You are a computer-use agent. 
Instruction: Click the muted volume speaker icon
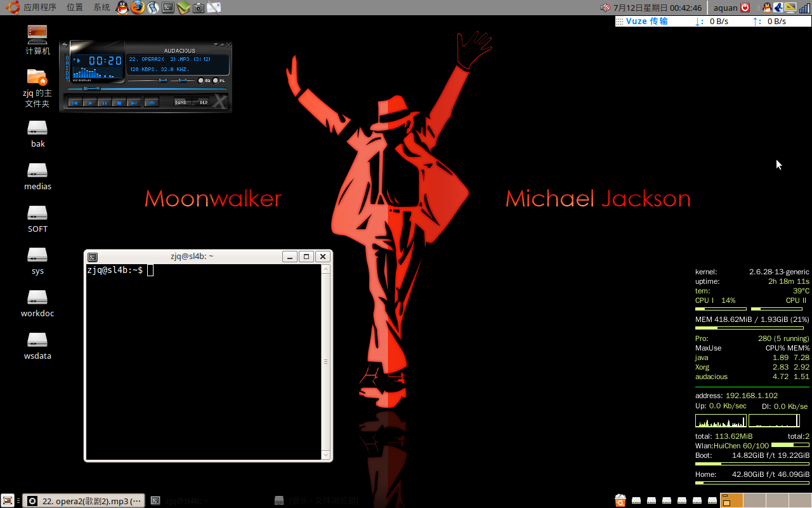(x=606, y=8)
